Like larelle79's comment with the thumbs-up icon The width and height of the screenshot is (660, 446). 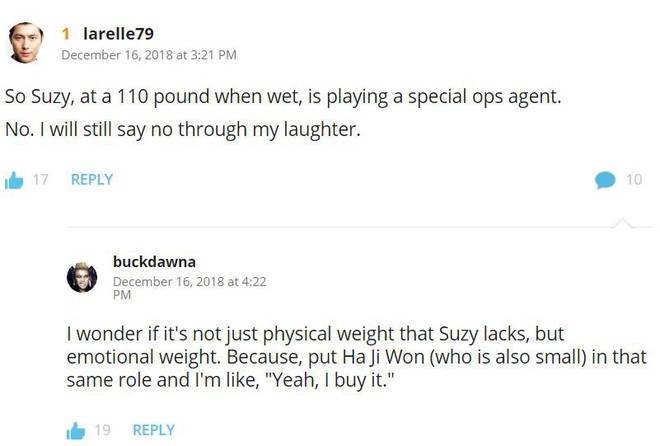click(x=14, y=181)
